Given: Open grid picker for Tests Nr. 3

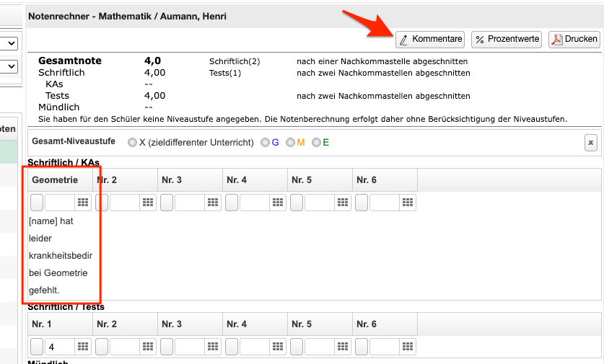Looking at the screenshot, I should point(213,347).
